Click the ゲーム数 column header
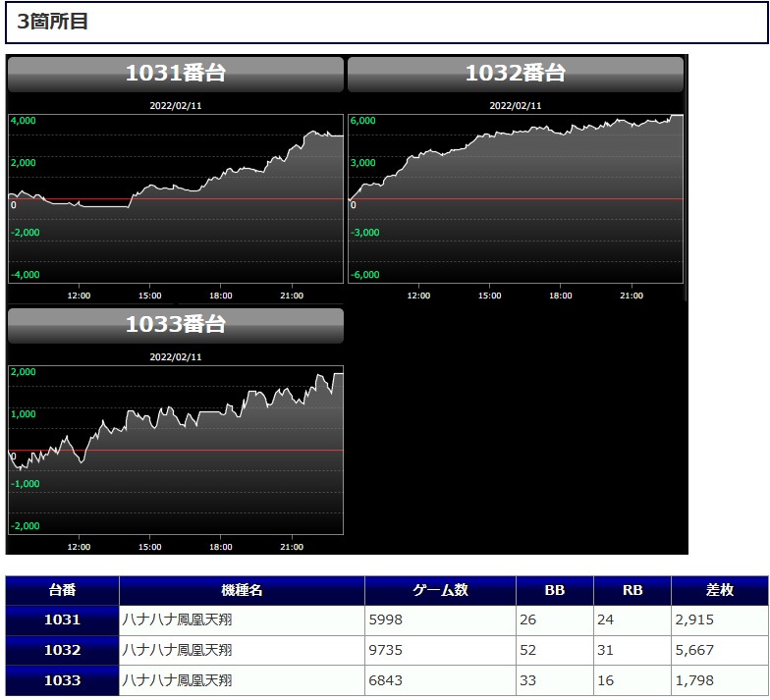 [x=440, y=590]
